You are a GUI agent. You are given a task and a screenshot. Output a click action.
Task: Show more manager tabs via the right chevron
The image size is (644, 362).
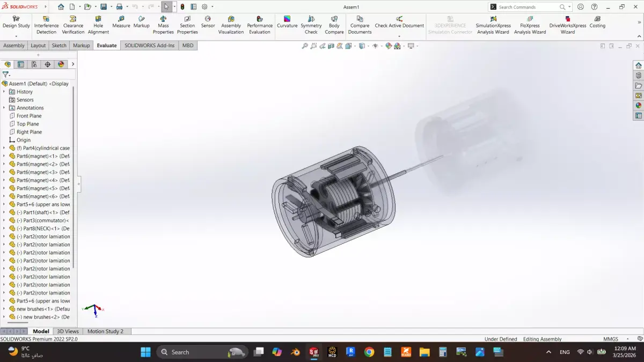73,64
